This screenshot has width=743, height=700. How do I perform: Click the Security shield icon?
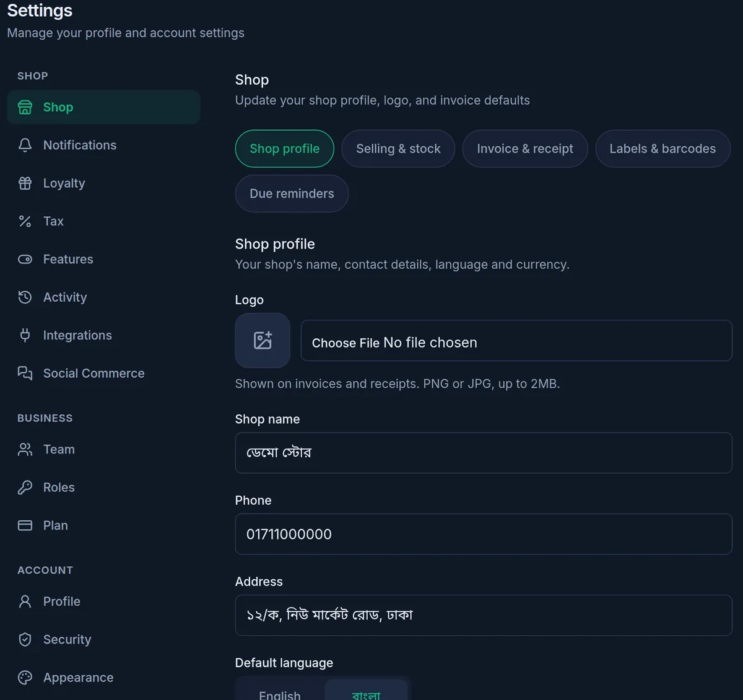point(25,639)
